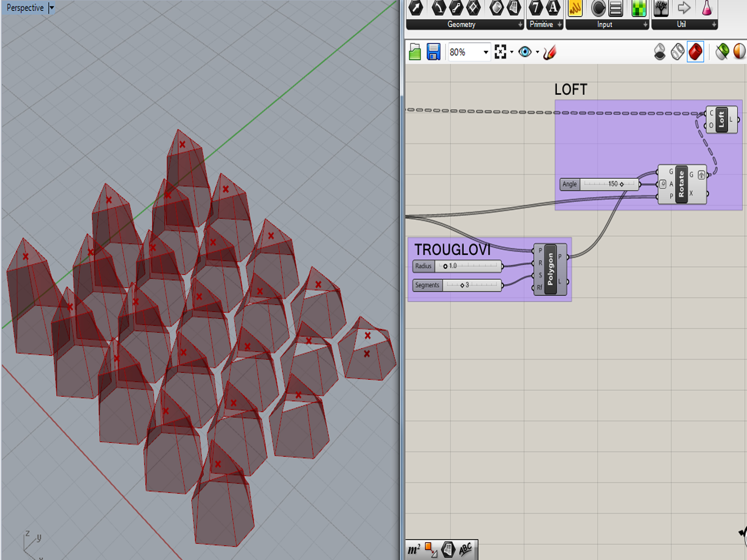This screenshot has height=560, width=747.
Task: Select the Loft component
Action: click(x=722, y=119)
